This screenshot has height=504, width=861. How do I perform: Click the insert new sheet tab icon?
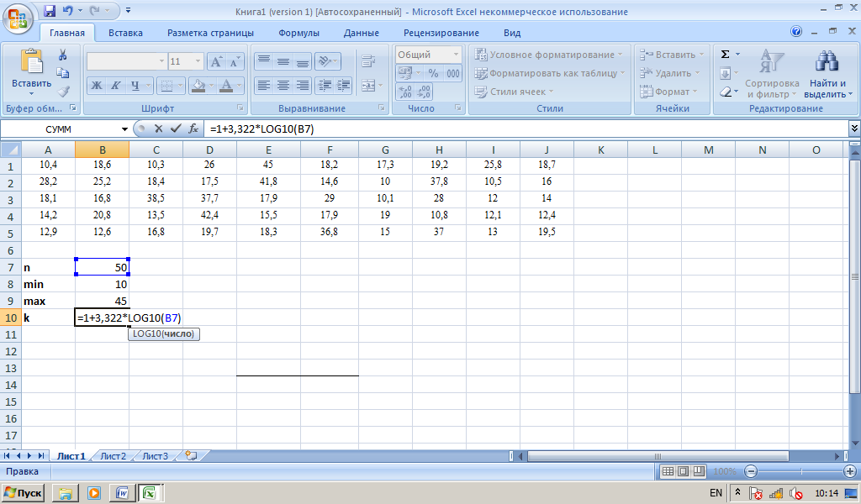pos(191,456)
